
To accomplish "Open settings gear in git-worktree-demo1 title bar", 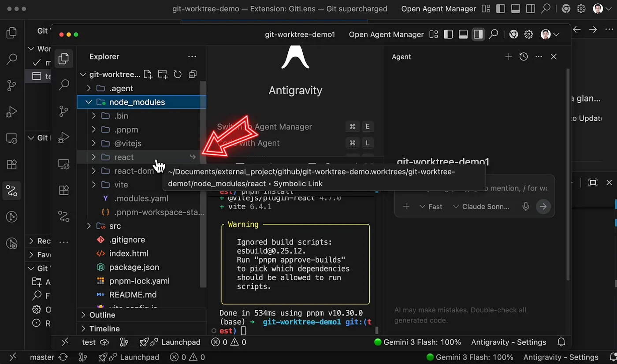I will tap(529, 34).
